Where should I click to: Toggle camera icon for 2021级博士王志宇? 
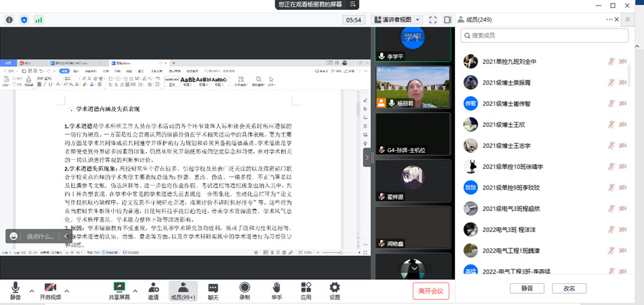[x=623, y=146]
